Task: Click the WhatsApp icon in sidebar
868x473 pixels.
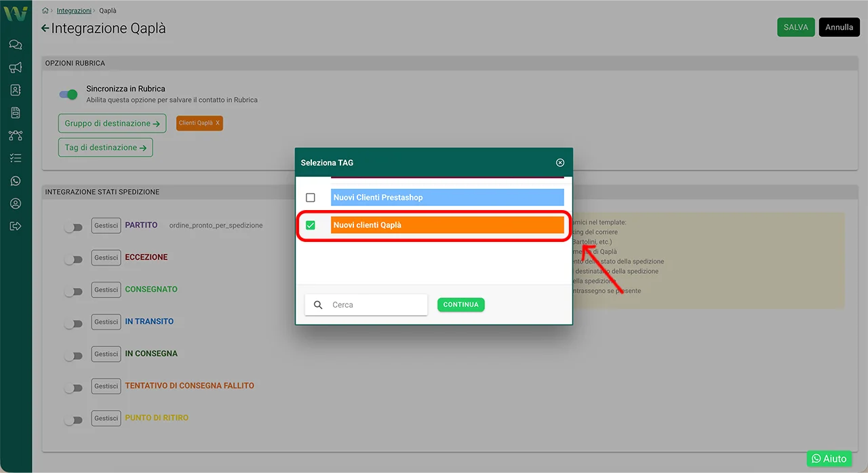Action: [x=16, y=181]
